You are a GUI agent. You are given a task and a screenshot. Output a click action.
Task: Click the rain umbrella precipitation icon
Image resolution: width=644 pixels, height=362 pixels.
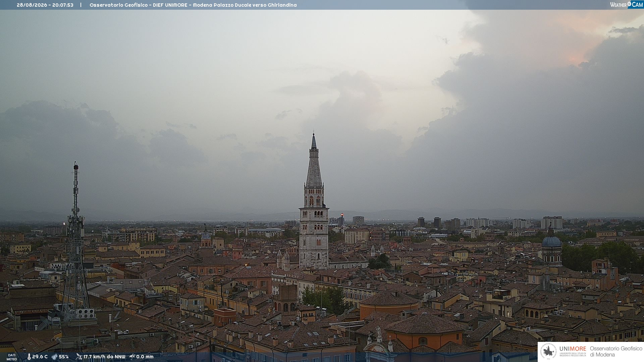click(x=132, y=357)
